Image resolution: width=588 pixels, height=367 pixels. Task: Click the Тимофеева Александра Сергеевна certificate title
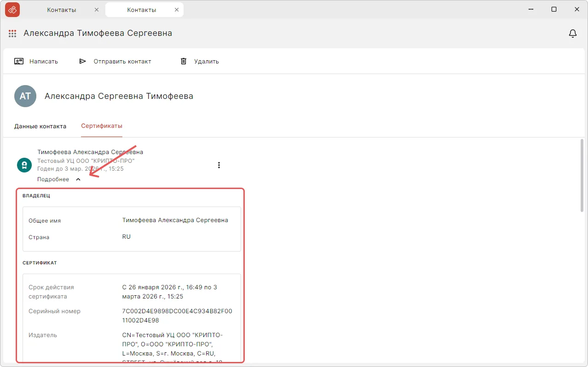(90, 152)
